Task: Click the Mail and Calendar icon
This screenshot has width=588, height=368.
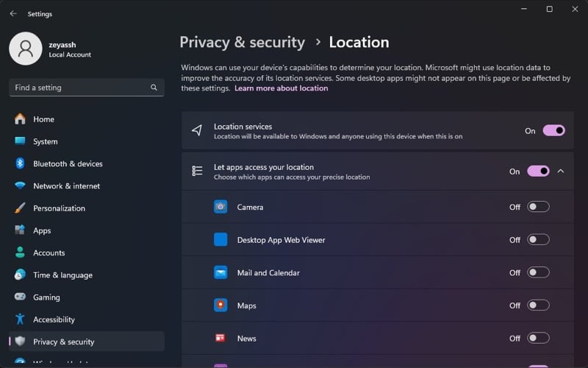Action: 220,272
